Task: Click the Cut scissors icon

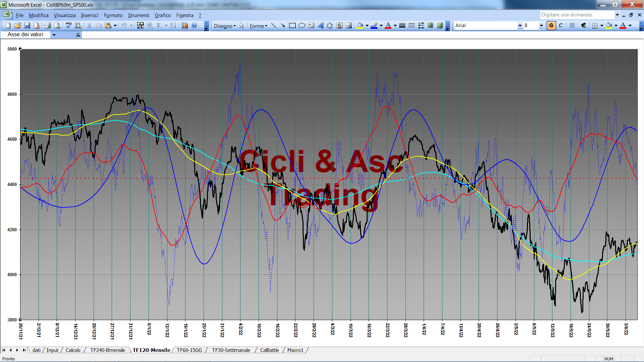Action: point(89,25)
